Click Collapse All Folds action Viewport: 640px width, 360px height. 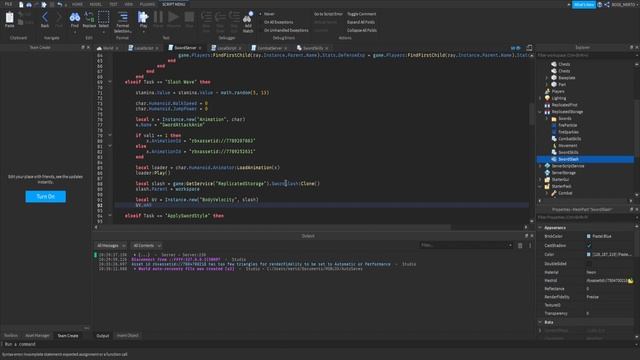point(362,30)
